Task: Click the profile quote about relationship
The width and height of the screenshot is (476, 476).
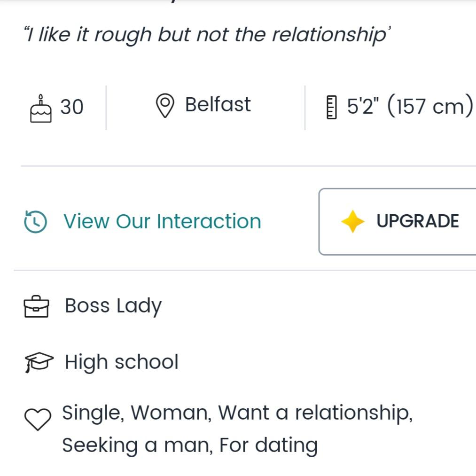Action: click(207, 35)
